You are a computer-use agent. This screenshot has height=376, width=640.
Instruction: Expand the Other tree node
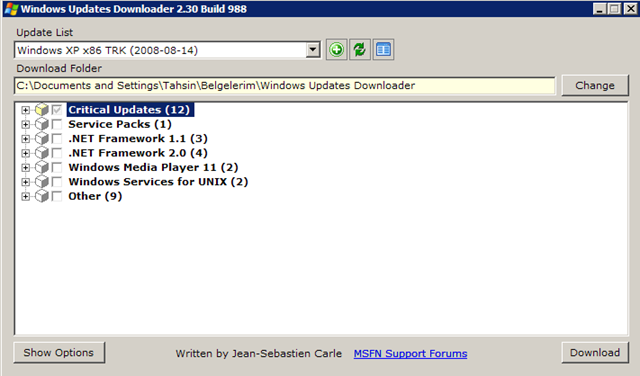(25, 197)
